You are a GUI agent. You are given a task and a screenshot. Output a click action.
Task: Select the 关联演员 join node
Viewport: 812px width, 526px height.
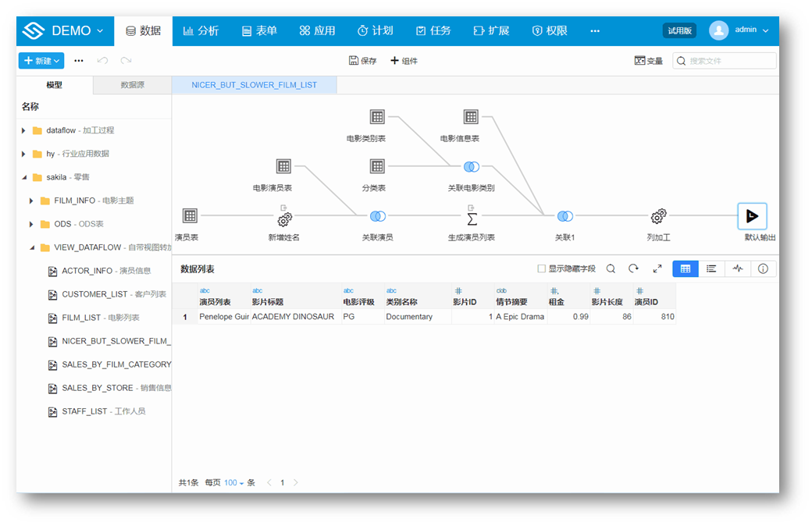377,216
